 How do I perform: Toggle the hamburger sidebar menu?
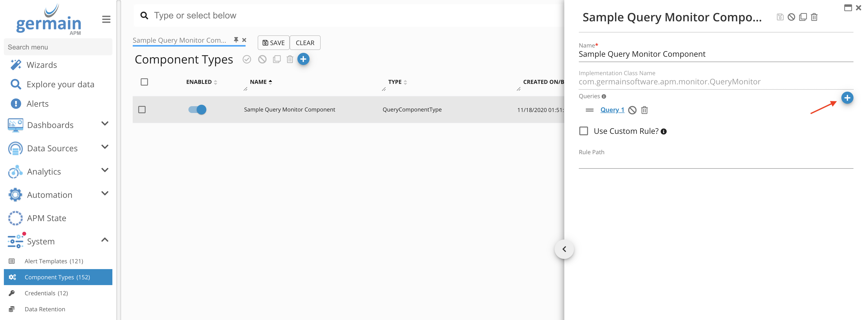[x=106, y=19]
